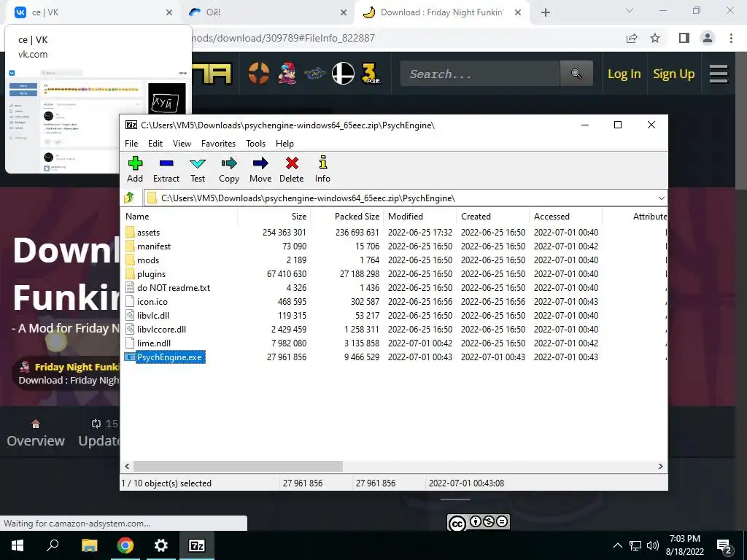Screen dimensions: 747x560
Task: Open the Help menu in 7-Zip
Action: (x=285, y=144)
